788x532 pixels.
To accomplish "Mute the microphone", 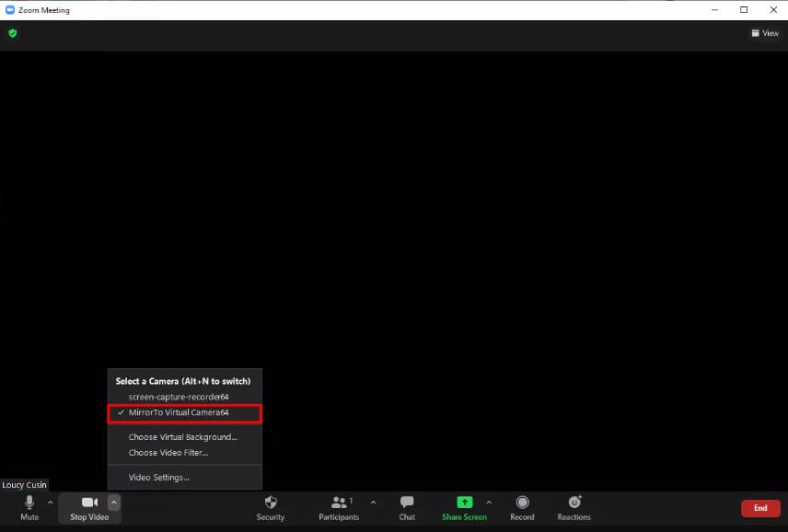I will (29, 508).
